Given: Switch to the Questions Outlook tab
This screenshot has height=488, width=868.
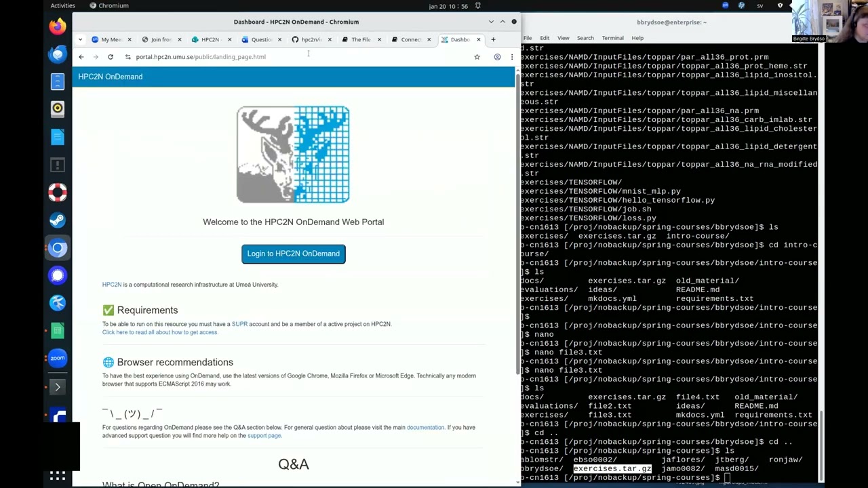Looking at the screenshot, I should pyautogui.click(x=261, y=39).
